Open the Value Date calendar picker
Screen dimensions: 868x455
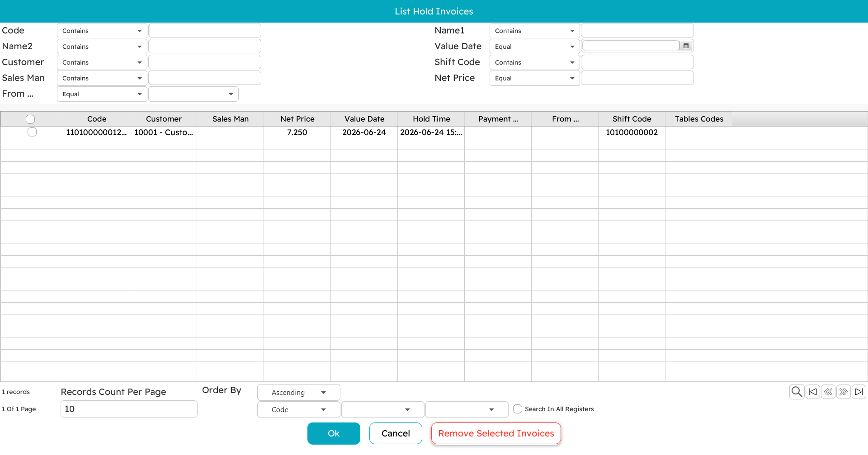686,46
